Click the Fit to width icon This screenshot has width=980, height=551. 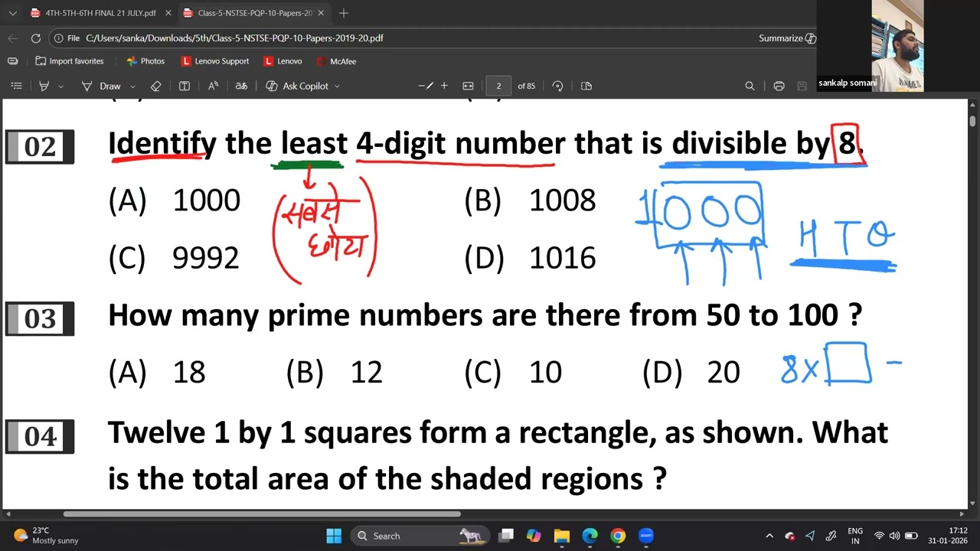tap(469, 86)
